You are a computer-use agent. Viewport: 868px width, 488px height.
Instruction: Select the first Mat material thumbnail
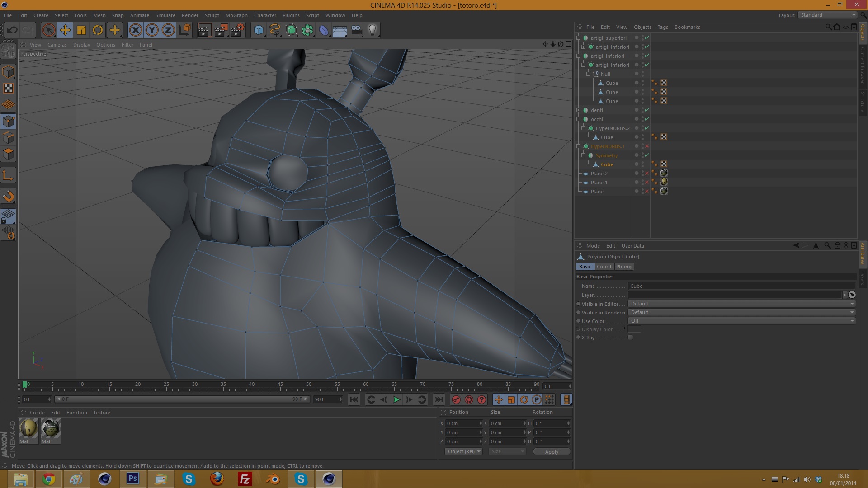pyautogui.click(x=28, y=429)
